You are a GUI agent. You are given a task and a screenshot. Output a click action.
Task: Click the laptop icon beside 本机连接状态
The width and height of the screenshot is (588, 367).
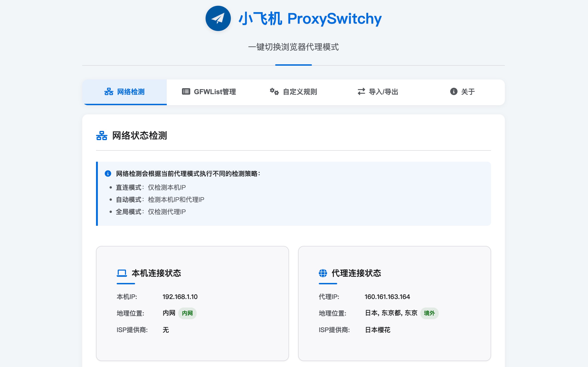coord(122,273)
